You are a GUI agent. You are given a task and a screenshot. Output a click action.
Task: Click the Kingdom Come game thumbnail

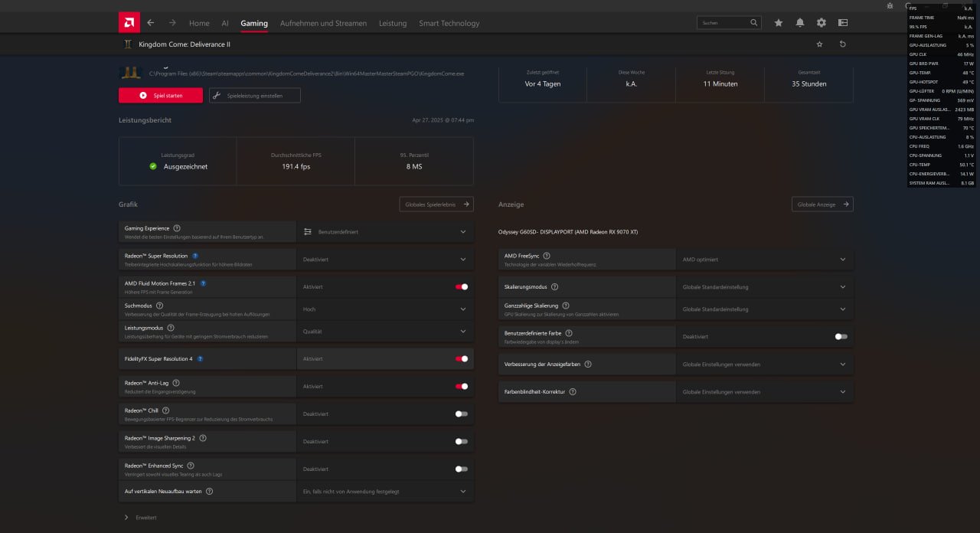130,72
